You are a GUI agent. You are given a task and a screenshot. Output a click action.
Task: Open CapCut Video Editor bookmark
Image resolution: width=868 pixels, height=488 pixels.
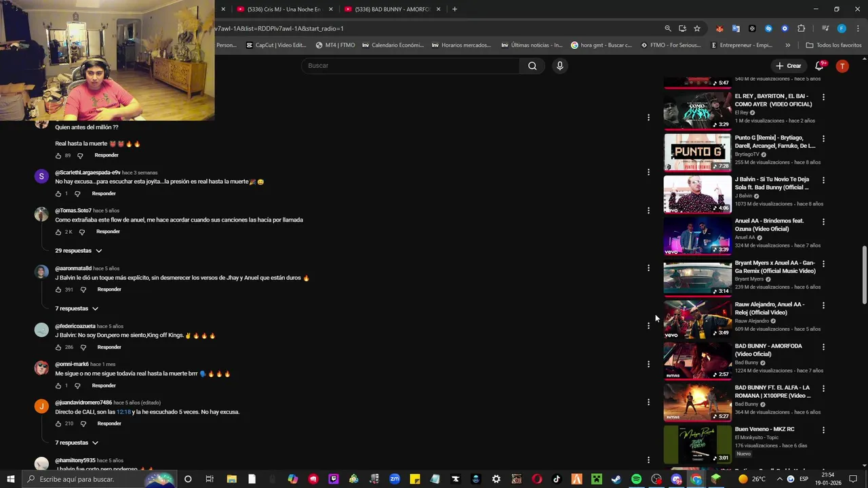pyautogui.click(x=276, y=45)
